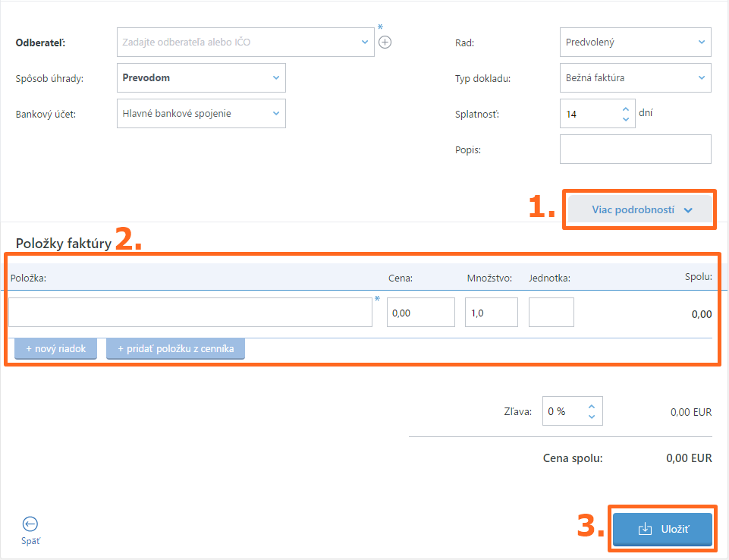Click the plus icon to add new customer
The height and width of the screenshot is (560, 729).
click(385, 42)
